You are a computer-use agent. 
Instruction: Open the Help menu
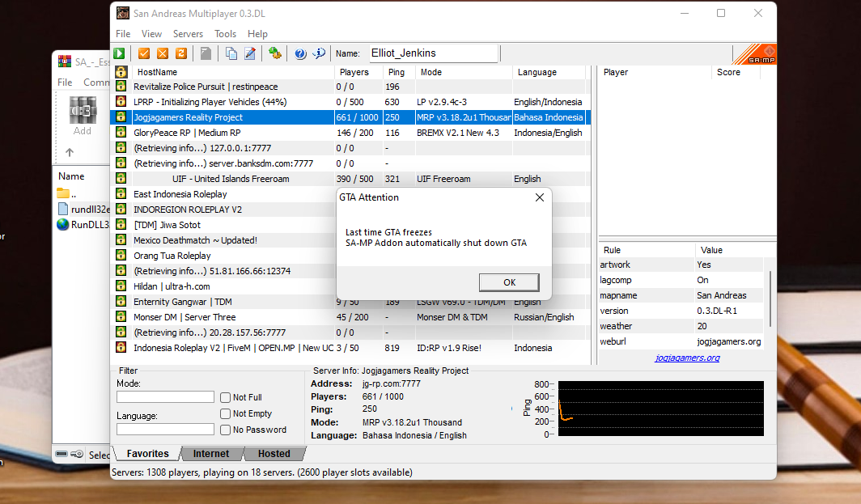tap(257, 34)
